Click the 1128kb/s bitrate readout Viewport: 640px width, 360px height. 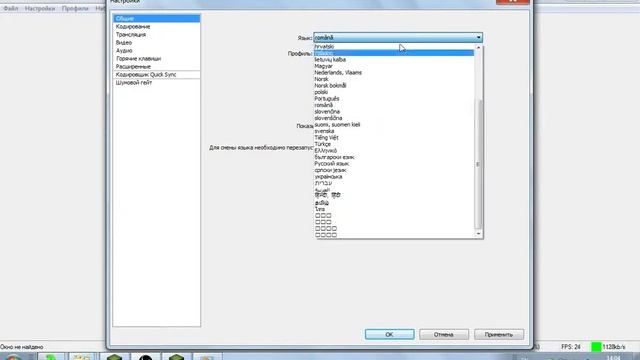tap(614, 347)
